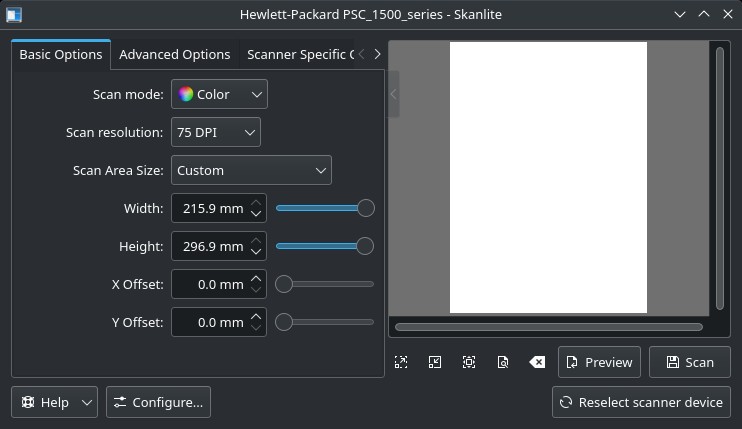The image size is (742, 429).
Task: Click the preview horizontal scrollbar
Action: pyautogui.click(x=549, y=327)
